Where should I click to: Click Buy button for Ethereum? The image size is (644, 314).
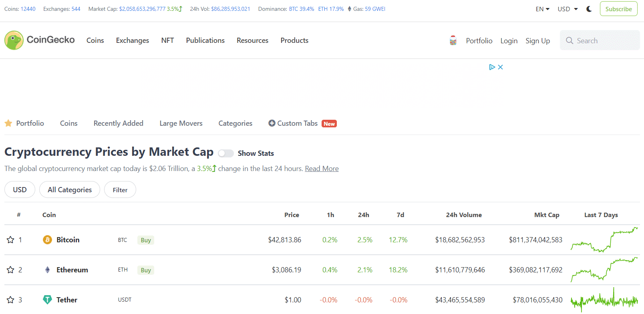point(146,270)
